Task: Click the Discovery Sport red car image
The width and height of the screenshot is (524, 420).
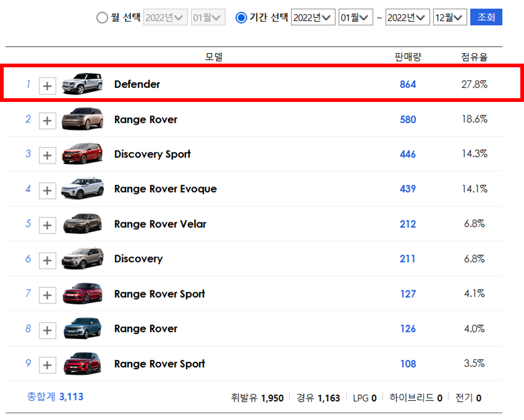Action: click(82, 155)
